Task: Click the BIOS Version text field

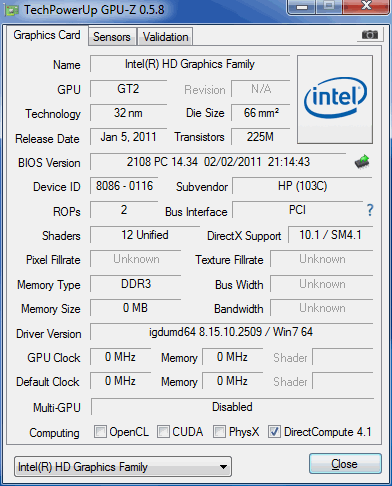Action: pyautogui.click(x=218, y=162)
